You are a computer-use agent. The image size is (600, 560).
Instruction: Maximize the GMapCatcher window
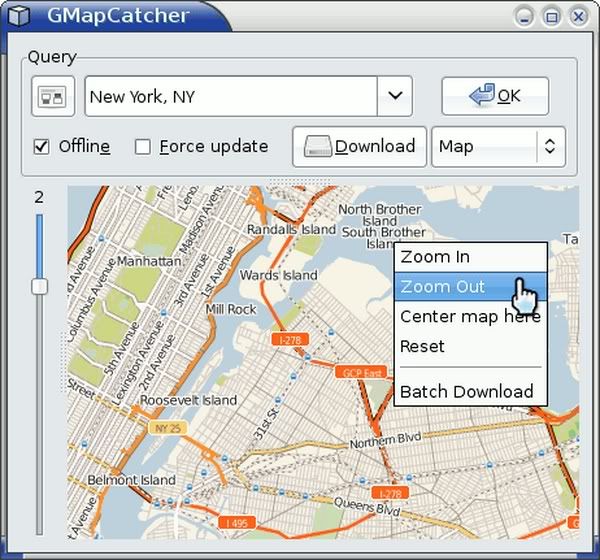click(551, 17)
